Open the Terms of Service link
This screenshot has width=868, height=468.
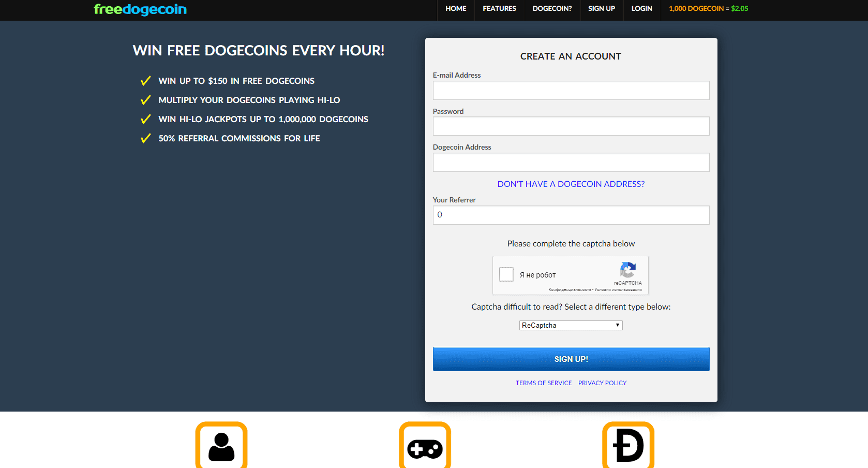point(544,383)
